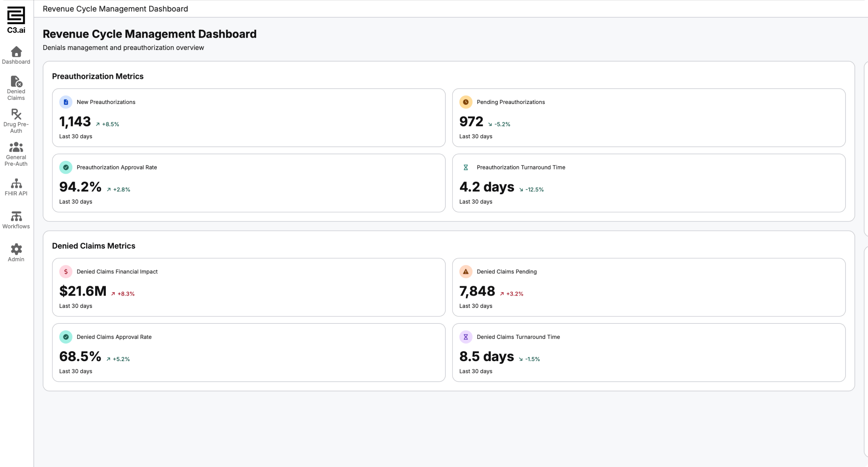Select the 94.2% approval rate value
The image size is (868, 467).
[x=80, y=187]
